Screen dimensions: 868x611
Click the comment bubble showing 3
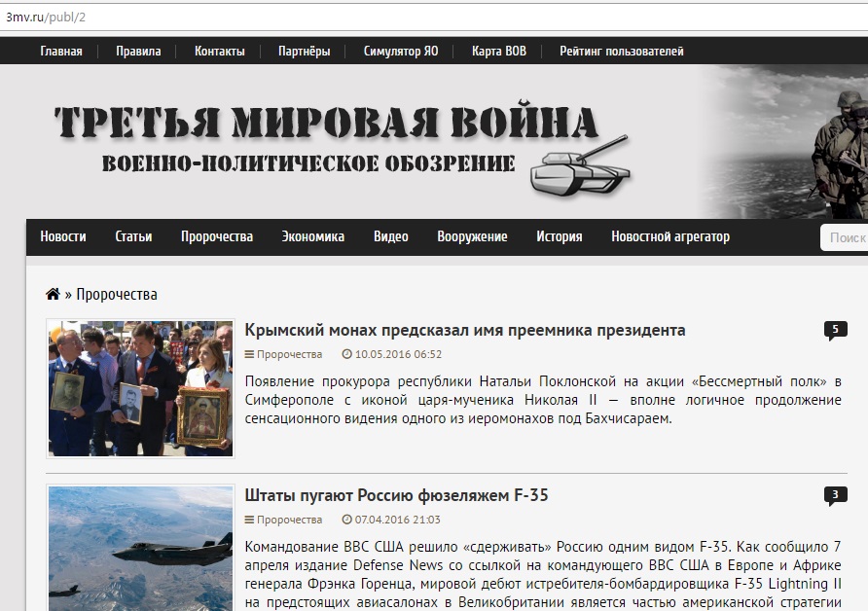coord(835,495)
